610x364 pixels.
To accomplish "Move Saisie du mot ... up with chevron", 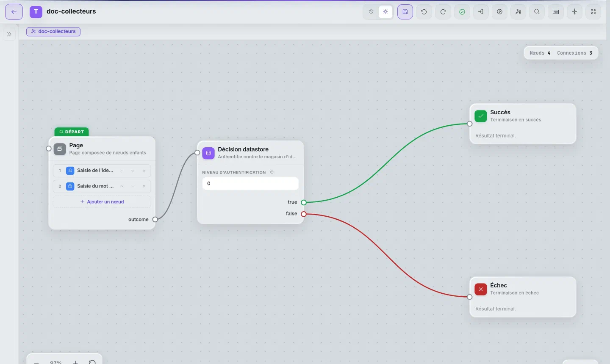I will click(x=122, y=186).
